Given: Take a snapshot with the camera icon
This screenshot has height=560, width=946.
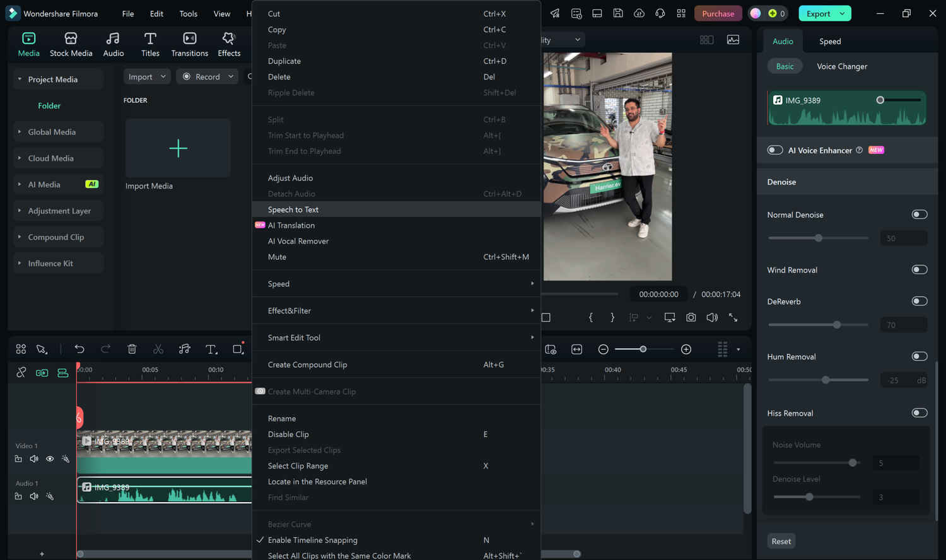Looking at the screenshot, I should pyautogui.click(x=691, y=317).
